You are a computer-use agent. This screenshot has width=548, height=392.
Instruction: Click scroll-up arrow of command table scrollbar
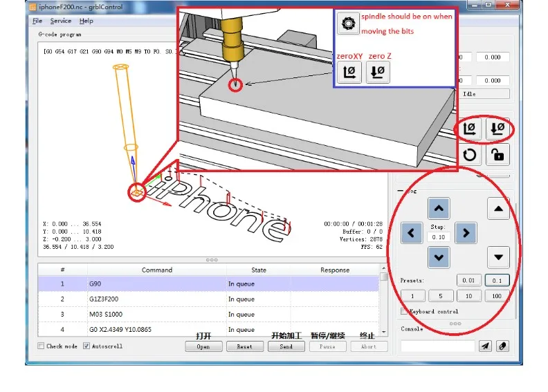[384, 268]
